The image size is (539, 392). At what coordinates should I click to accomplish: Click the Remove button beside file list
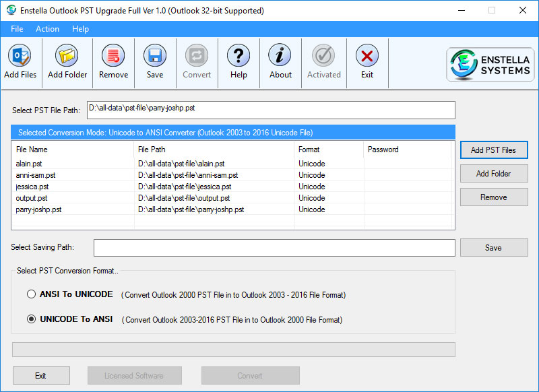coord(493,197)
